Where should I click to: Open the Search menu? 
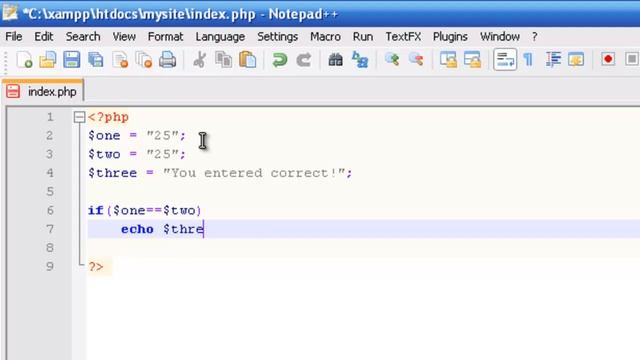point(83,37)
